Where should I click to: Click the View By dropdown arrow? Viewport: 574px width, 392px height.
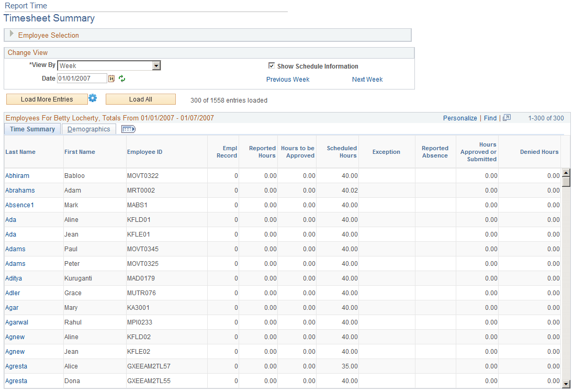156,65
